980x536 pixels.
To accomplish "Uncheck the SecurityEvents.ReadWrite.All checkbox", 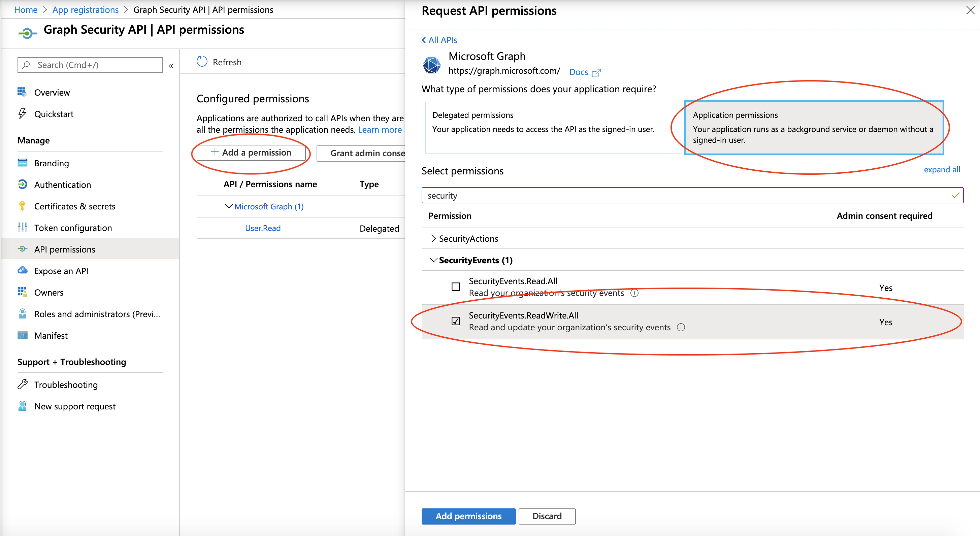I will (455, 322).
